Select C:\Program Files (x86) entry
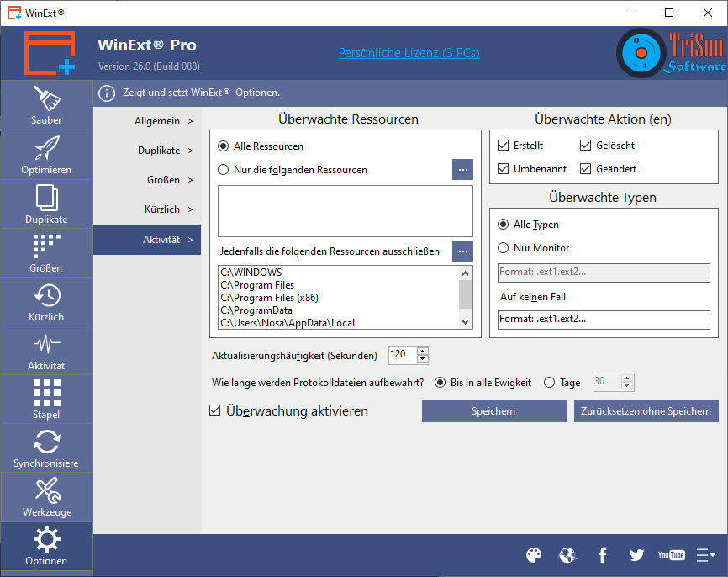The height and width of the screenshot is (577, 728). (x=269, y=297)
